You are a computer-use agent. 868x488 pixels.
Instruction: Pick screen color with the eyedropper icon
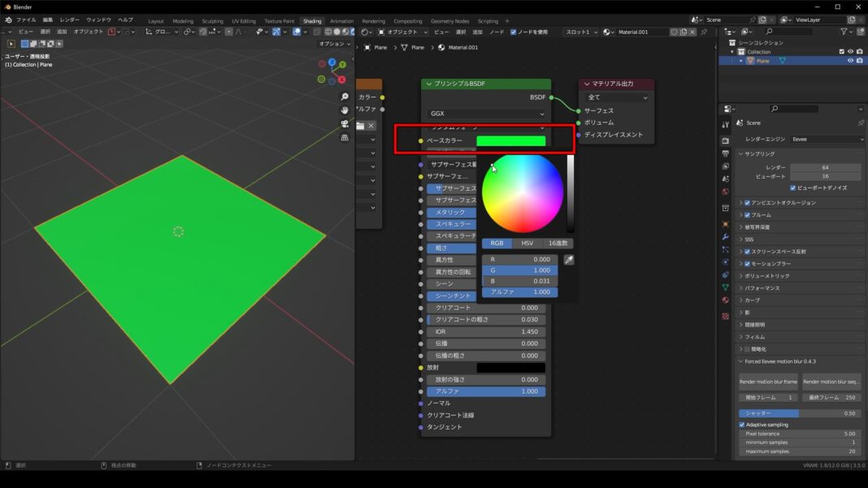click(569, 259)
